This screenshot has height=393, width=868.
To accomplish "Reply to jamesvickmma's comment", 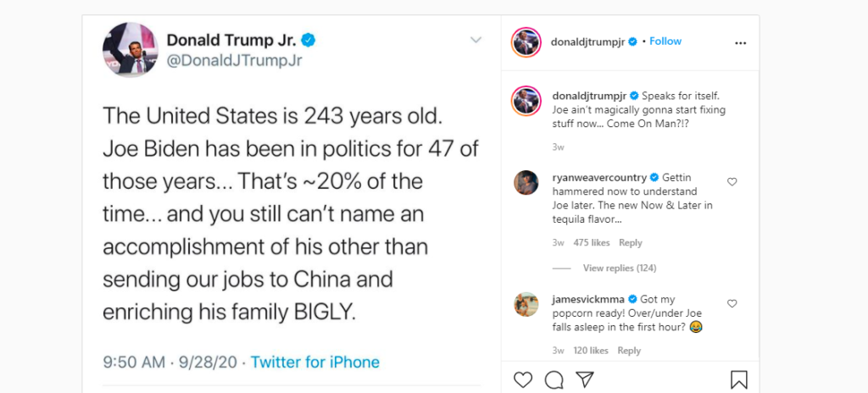I will (629, 351).
